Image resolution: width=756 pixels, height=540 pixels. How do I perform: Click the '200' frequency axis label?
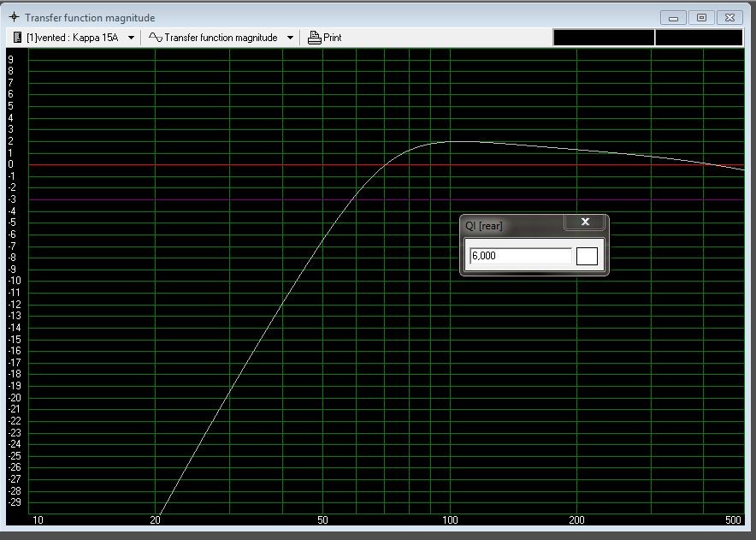click(x=576, y=519)
